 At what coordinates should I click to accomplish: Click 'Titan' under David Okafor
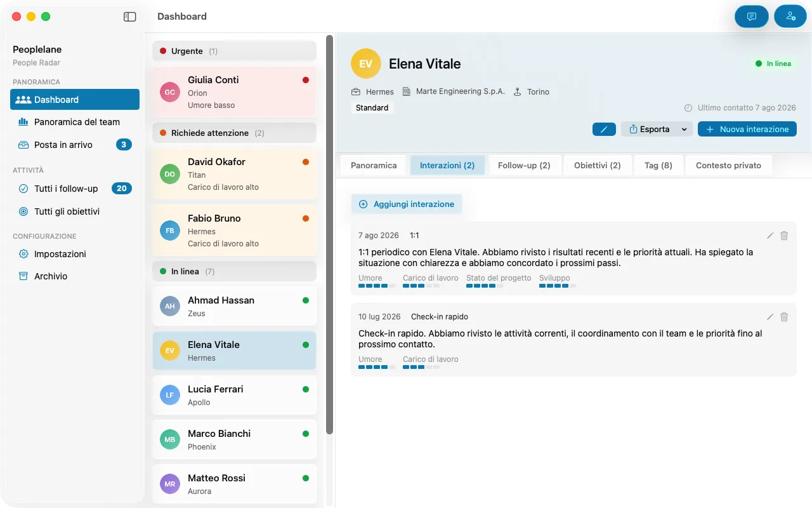(197, 175)
